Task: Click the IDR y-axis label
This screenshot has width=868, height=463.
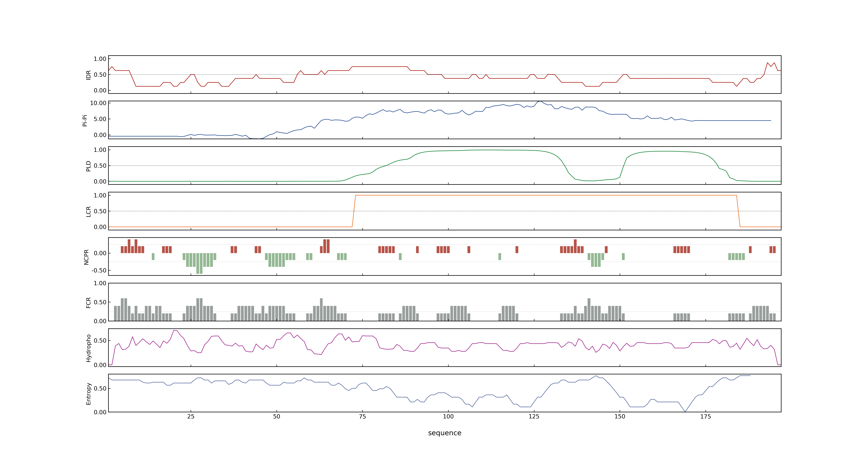Action: (x=88, y=75)
